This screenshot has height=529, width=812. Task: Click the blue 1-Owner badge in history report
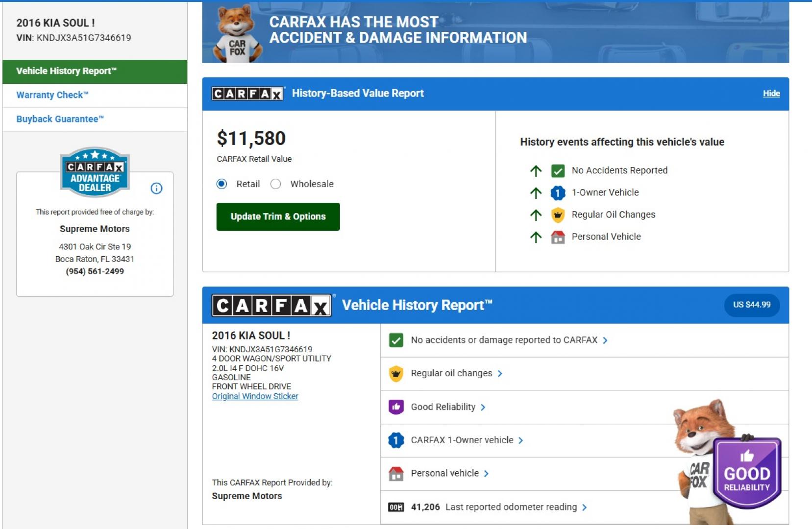(x=395, y=440)
